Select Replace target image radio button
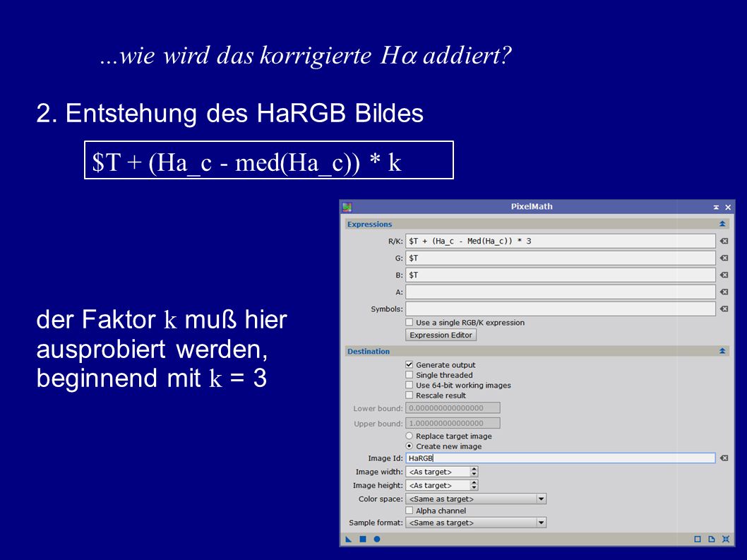Image resolution: width=747 pixels, height=560 pixels. point(410,436)
